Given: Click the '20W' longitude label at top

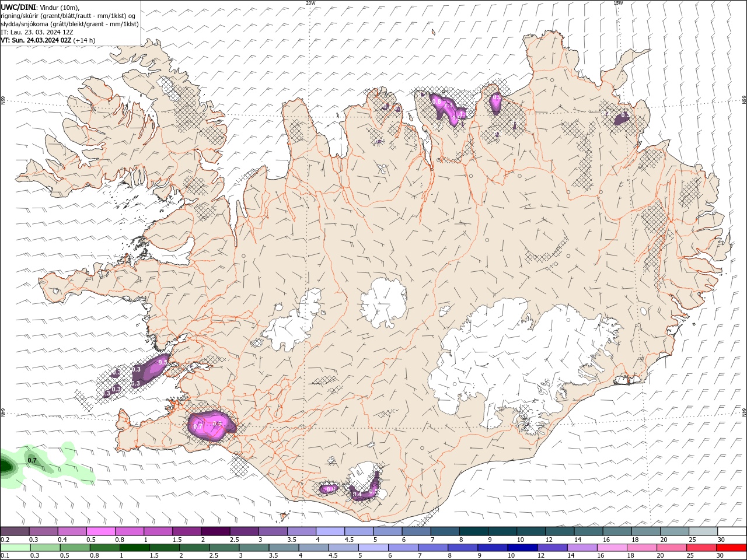Looking at the screenshot, I should tap(310, 3).
